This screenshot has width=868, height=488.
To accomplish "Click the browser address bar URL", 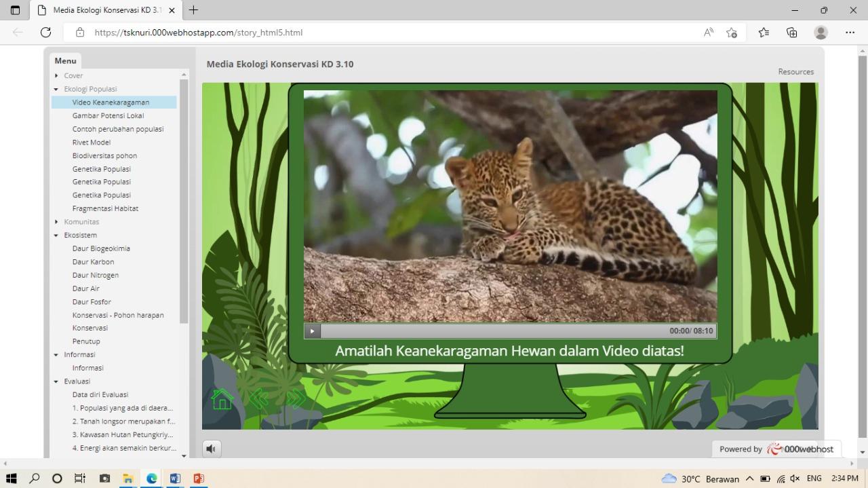I will [x=199, y=33].
